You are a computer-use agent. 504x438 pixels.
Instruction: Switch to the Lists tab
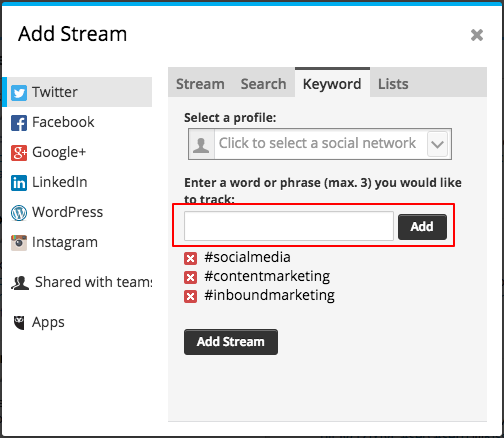tap(393, 84)
